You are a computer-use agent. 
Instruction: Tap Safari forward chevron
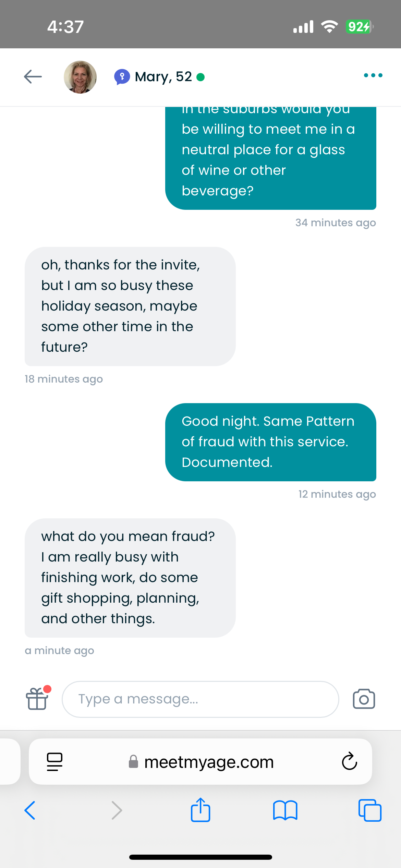pyautogui.click(x=117, y=810)
